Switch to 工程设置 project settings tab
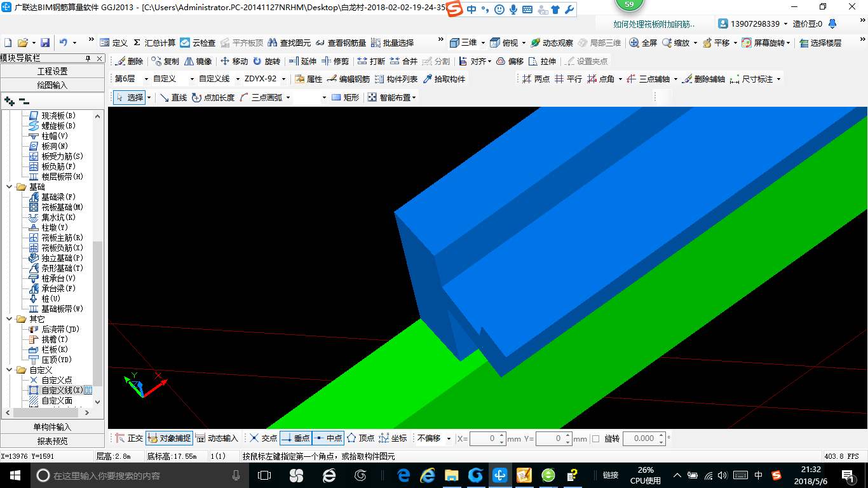The height and width of the screenshot is (488, 868). 52,71
